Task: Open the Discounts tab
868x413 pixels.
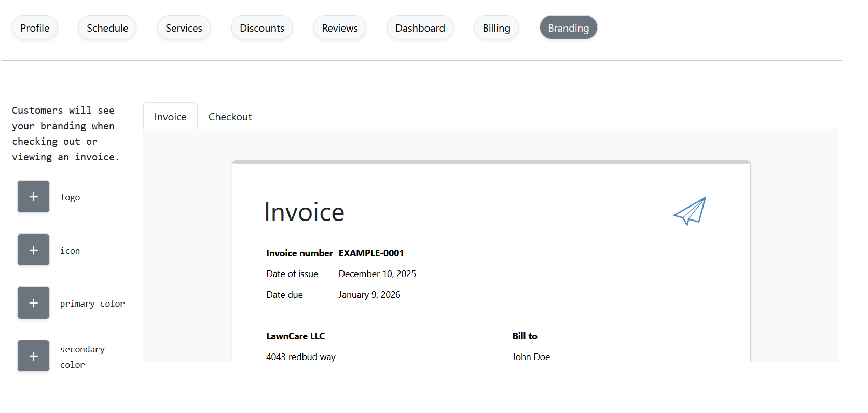Action: 262,27
